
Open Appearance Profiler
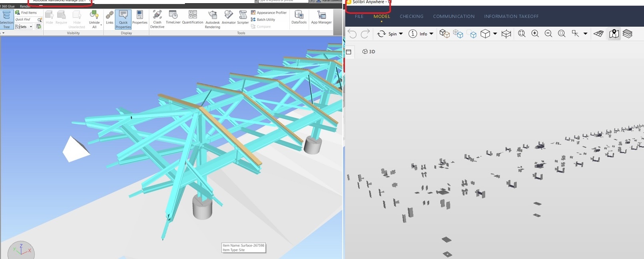269,13
